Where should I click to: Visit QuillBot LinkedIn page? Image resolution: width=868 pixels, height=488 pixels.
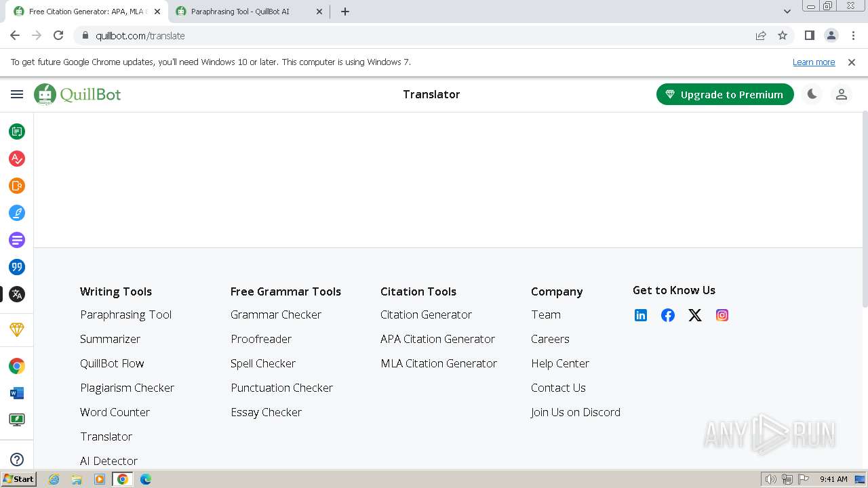pos(641,315)
